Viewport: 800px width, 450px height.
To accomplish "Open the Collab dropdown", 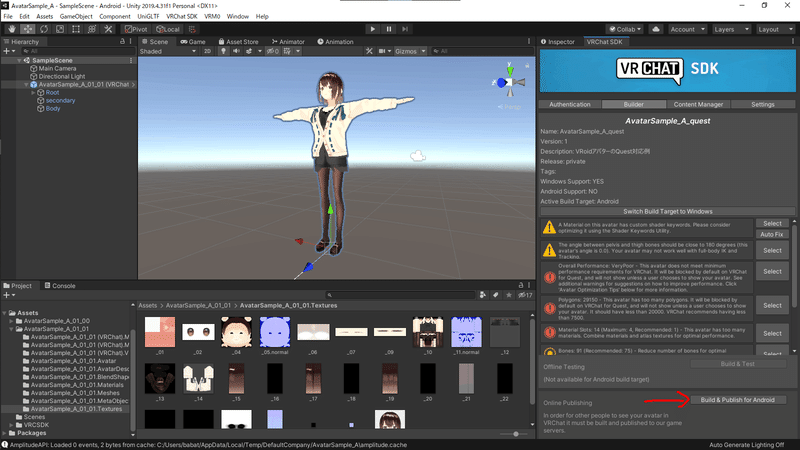I will tap(625, 29).
